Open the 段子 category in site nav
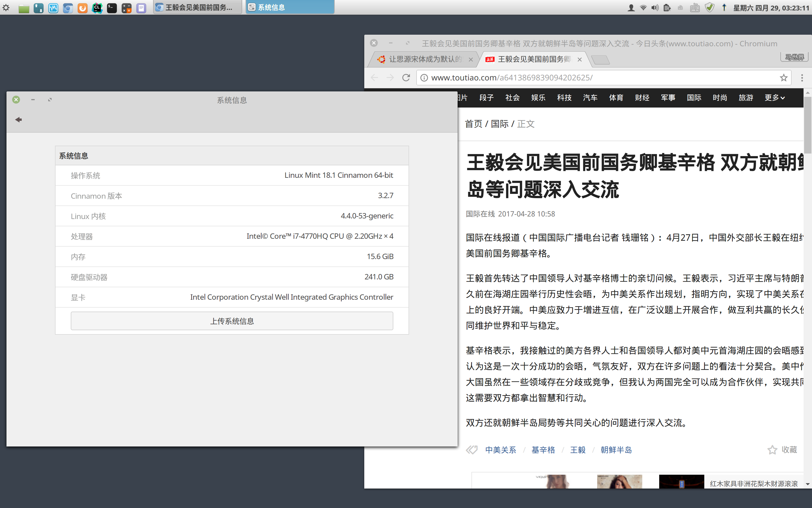Screen dimensions: 812x508 (x=487, y=97)
